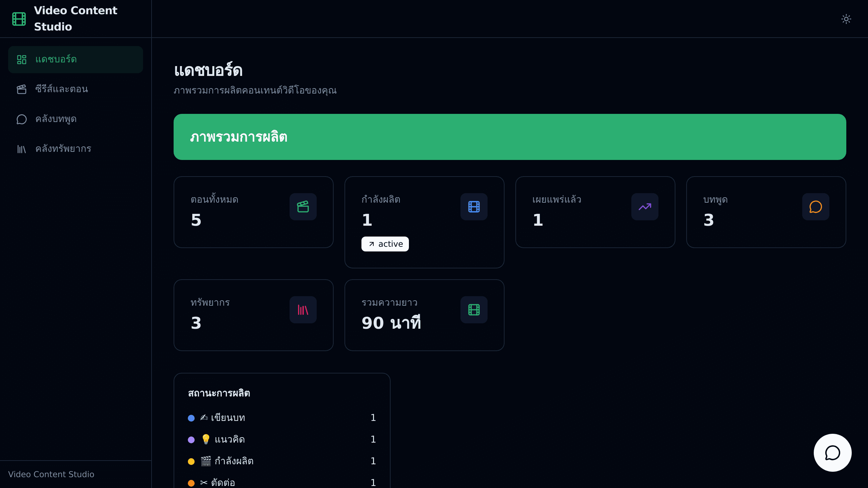This screenshot has width=868, height=488.
Task: Click the Video Content Studio footer text
Action: (x=51, y=474)
